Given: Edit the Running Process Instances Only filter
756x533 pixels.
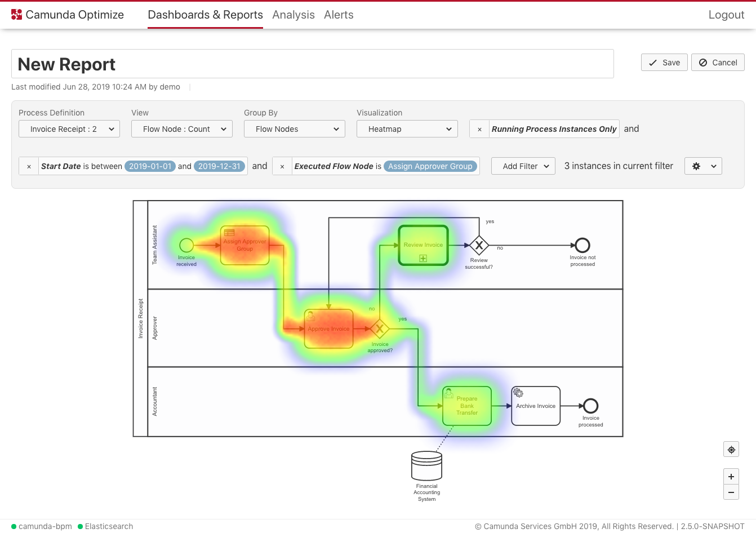Looking at the screenshot, I should coord(554,129).
